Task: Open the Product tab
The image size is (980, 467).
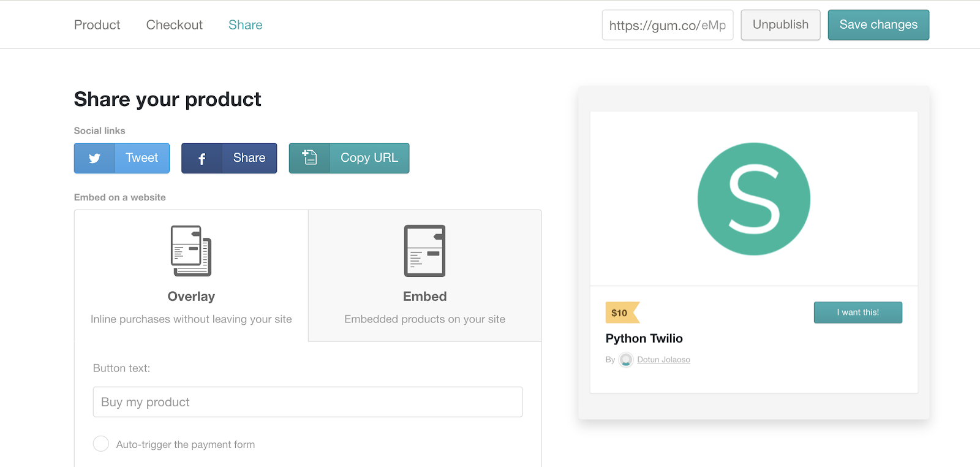Action: (97, 25)
